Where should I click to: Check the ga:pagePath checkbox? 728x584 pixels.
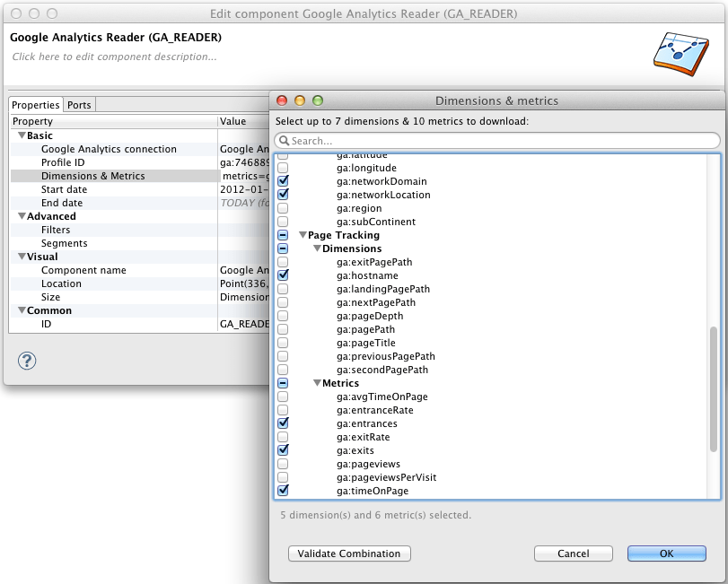pos(284,329)
